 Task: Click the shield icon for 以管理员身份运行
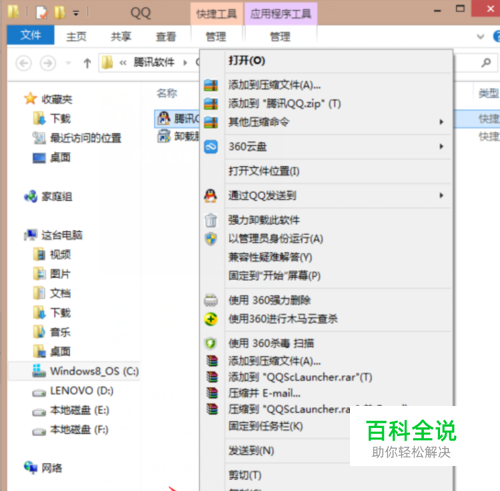[211, 239]
